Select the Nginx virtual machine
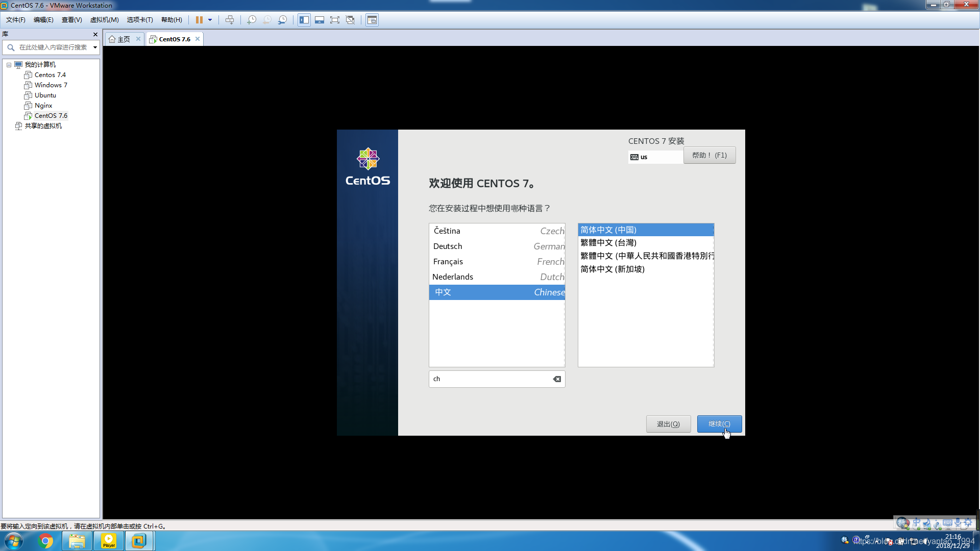Viewport: 980px width, 551px height. tap(43, 106)
